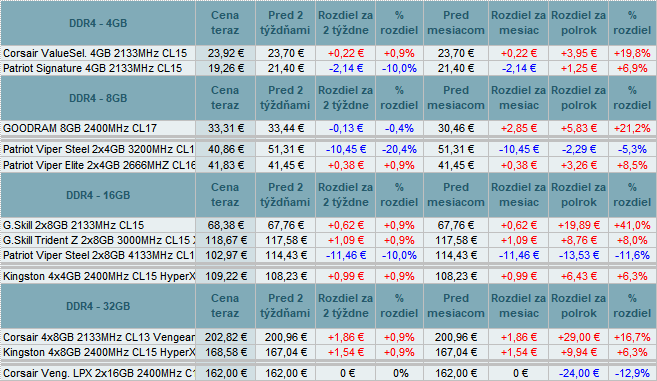
Task: Click the -20,4% difference for Patriot Viper Steel 2x4GB
Action: click(399, 149)
